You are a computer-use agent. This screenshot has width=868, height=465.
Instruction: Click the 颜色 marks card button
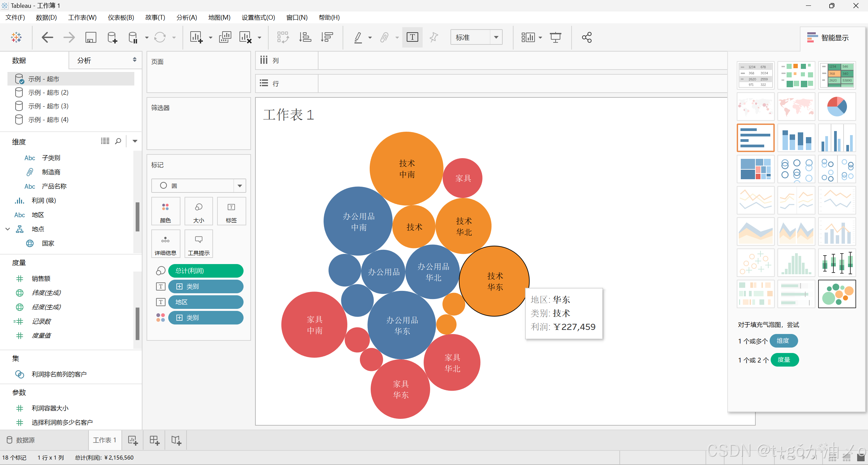click(165, 211)
